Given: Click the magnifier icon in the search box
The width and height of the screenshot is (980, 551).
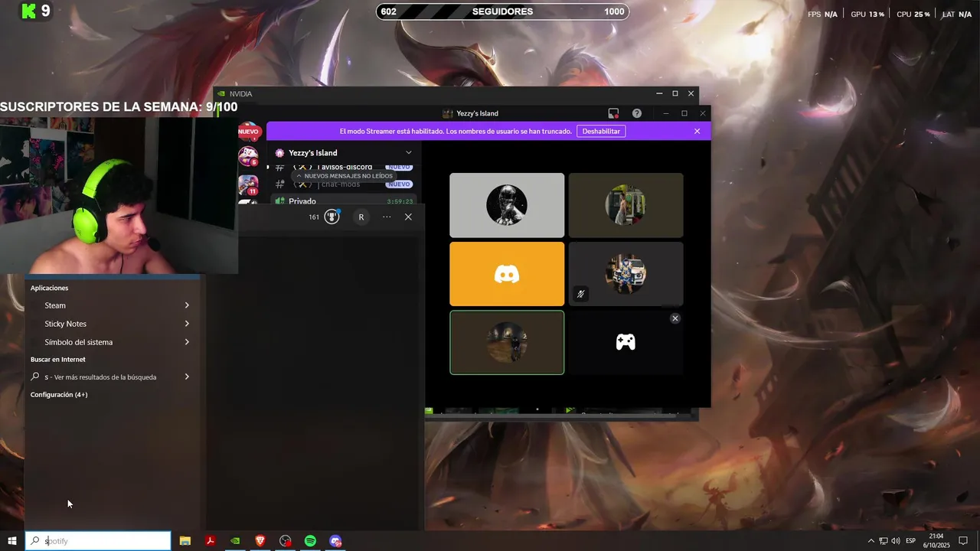Looking at the screenshot, I should pos(35,541).
